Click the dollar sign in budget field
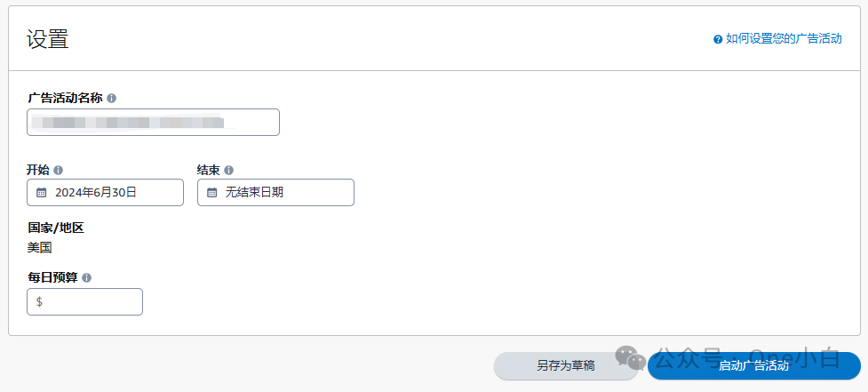The width and height of the screenshot is (868, 392). (39, 301)
